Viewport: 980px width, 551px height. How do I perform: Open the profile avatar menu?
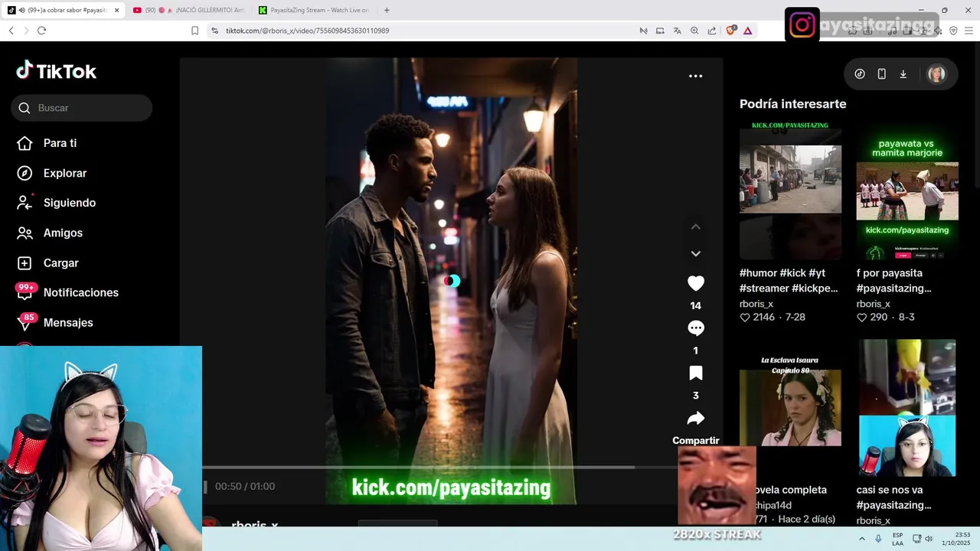point(936,74)
